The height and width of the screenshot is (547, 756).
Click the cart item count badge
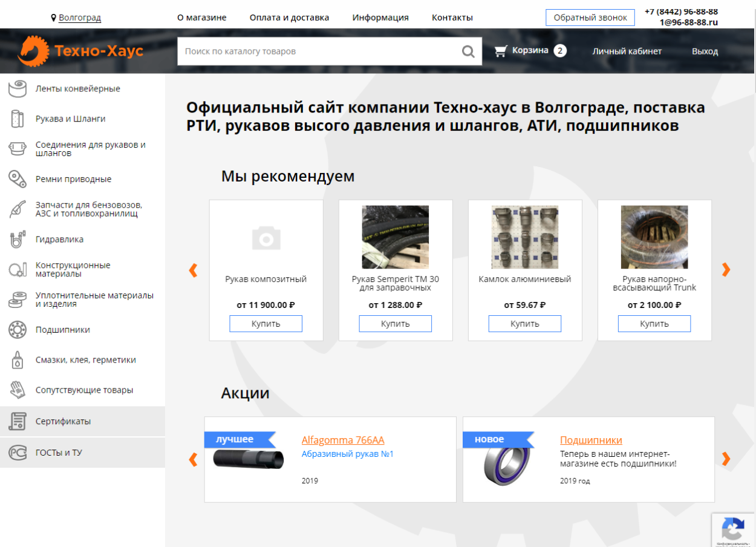click(560, 51)
